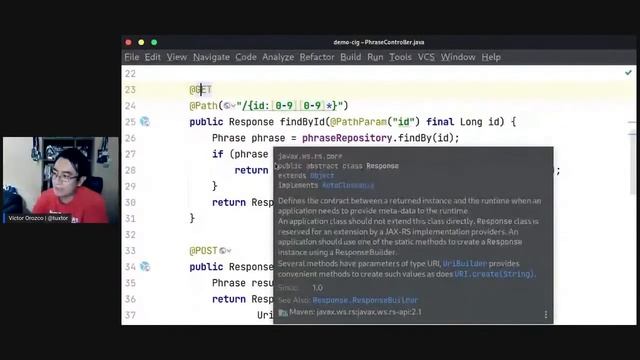
Task: Click the green inspection checkmark indicator
Action: [x=628, y=73]
